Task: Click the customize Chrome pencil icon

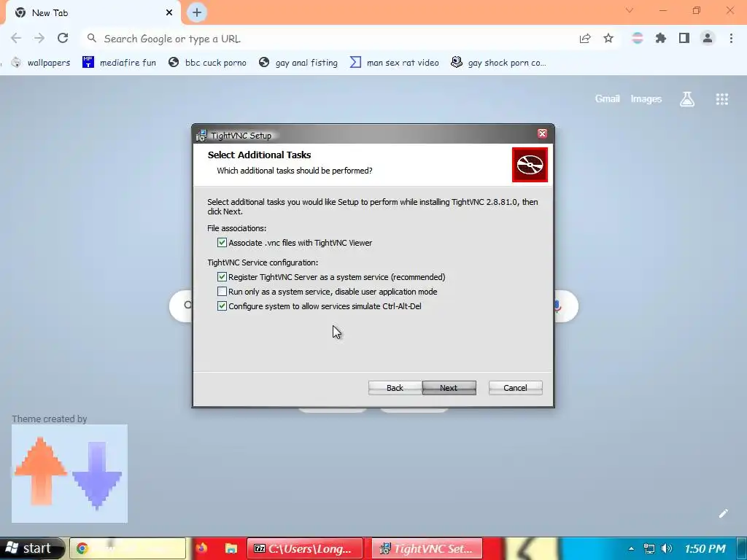Action: click(723, 513)
